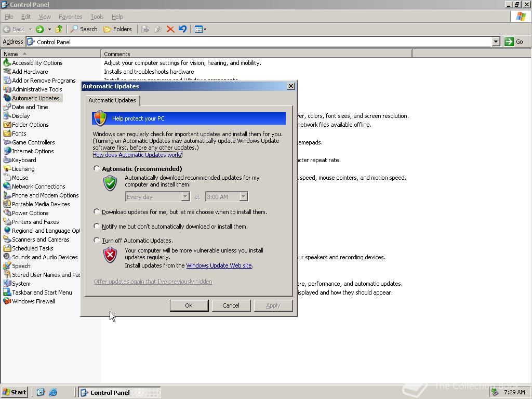Click the Up folder toolbar icon
The width and height of the screenshot is (532, 399).
[x=59, y=29]
